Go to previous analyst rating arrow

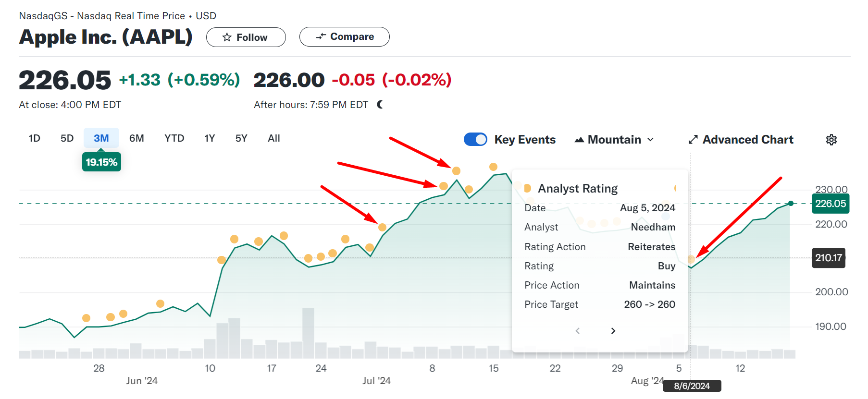point(578,331)
